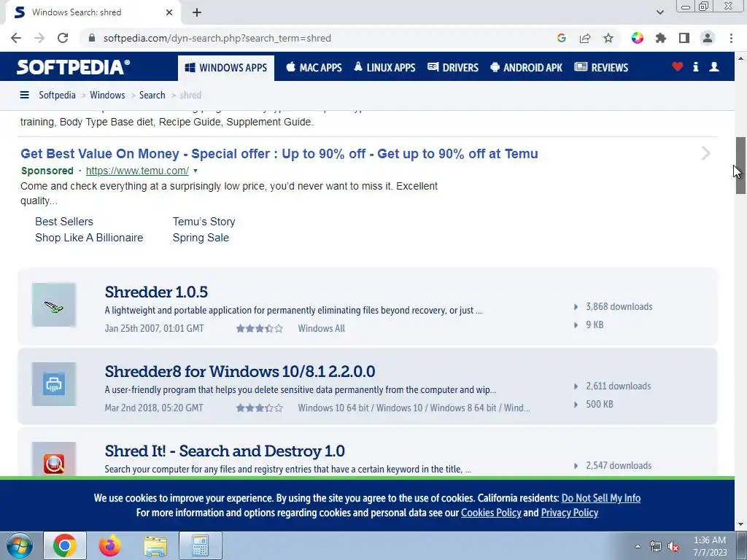Screen dimensions: 747x560
Task: Open the Softpedia info icon
Action: coord(695,66)
